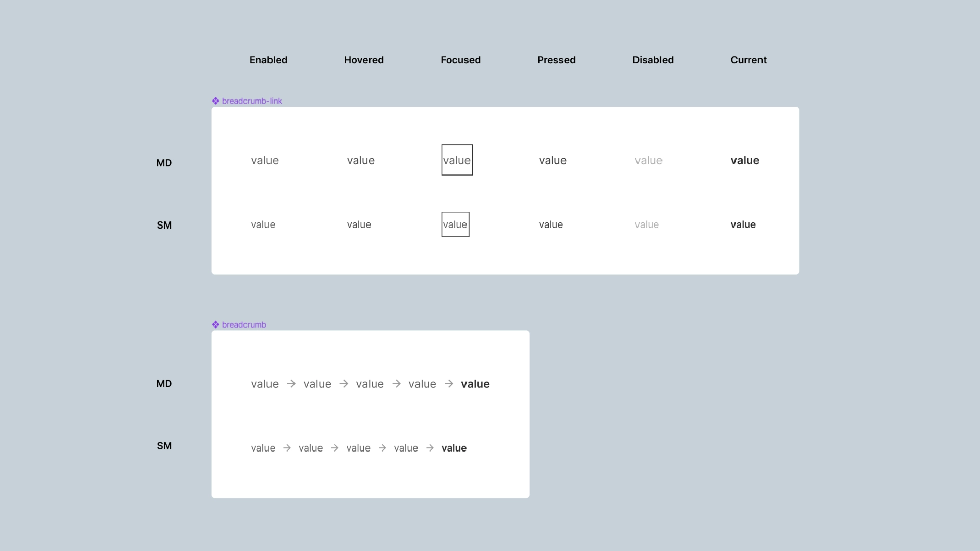Click the "SM" row label beside the breadcrumb card
The width and height of the screenshot is (980, 551).
[164, 445]
